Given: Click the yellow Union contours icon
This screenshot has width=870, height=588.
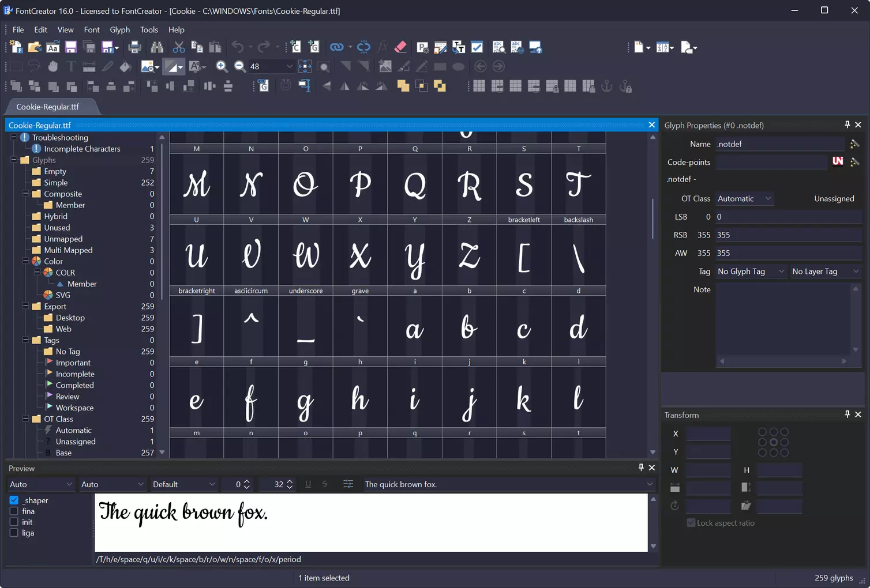Looking at the screenshot, I should 403,86.
